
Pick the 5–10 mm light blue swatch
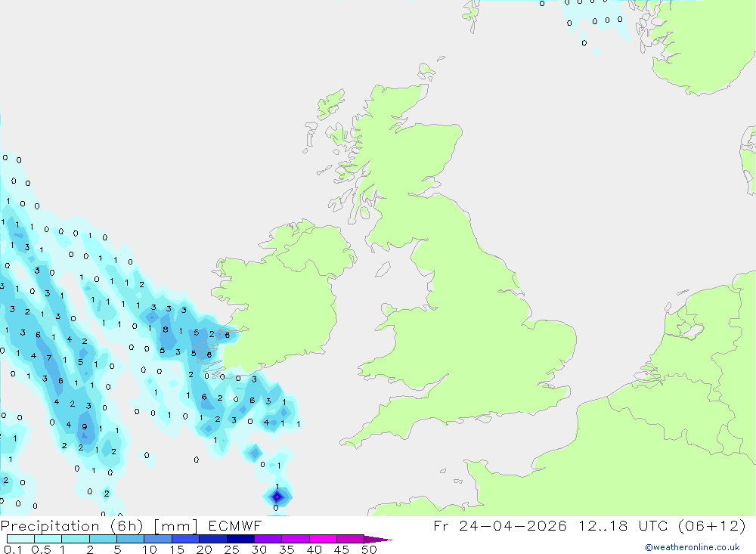click(x=130, y=539)
